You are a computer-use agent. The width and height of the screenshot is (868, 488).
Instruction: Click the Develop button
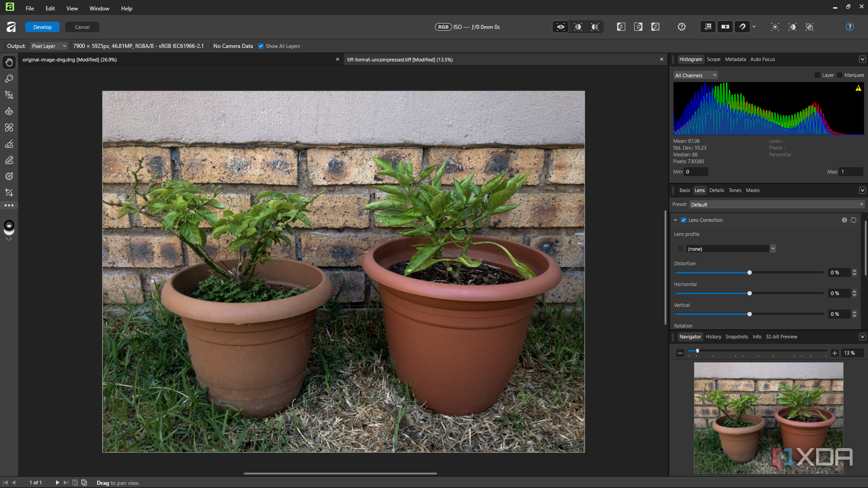(x=42, y=27)
